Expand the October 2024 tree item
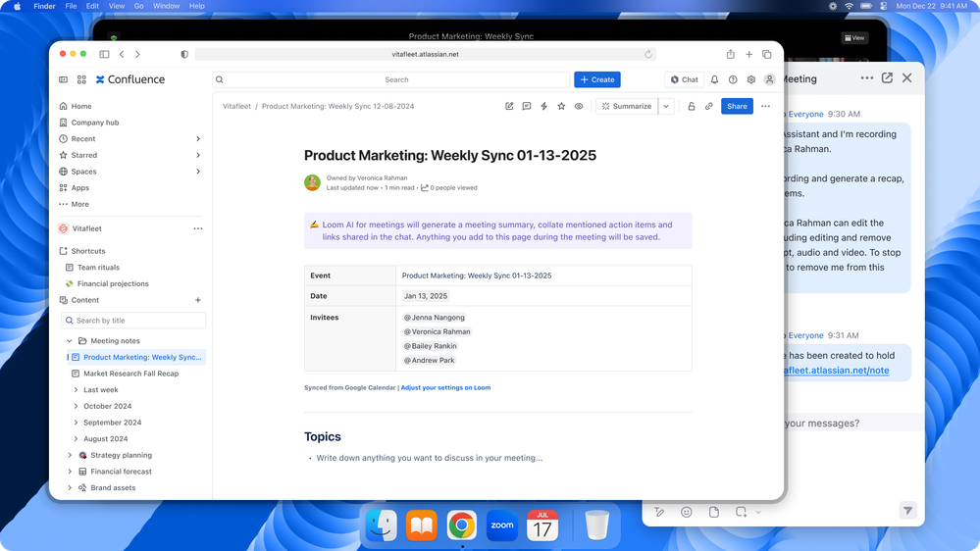 coord(77,406)
